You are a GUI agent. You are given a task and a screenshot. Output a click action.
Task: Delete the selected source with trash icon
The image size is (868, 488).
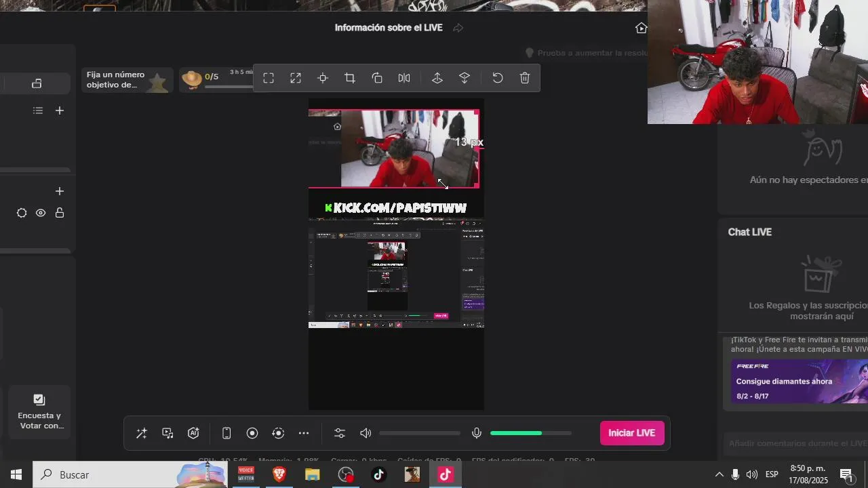click(x=525, y=78)
